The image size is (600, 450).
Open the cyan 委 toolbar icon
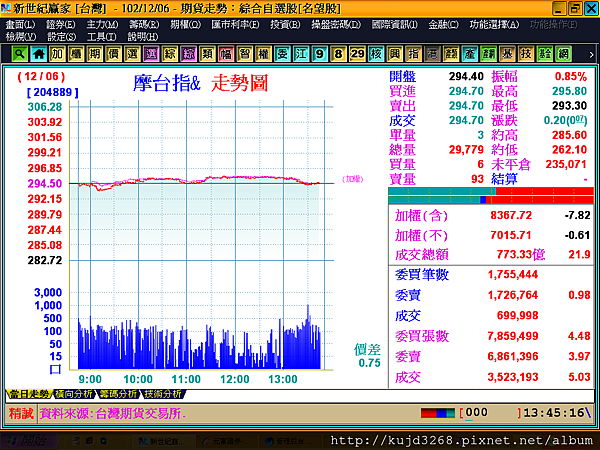click(282, 54)
